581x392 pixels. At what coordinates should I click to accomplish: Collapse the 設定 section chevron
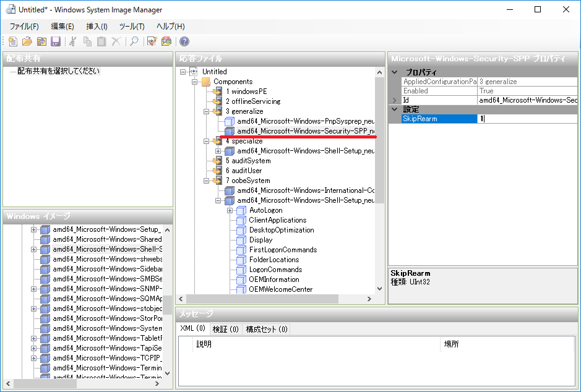tap(395, 109)
